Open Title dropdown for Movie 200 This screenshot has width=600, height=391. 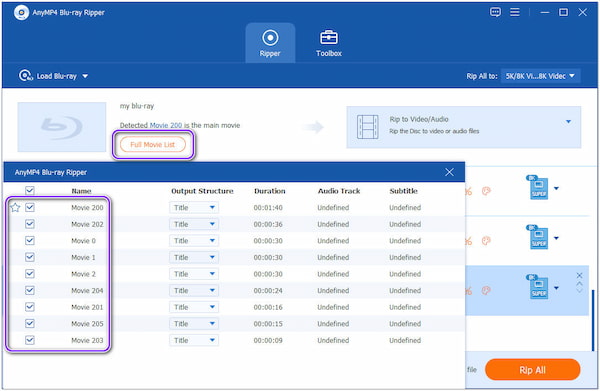point(194,208)
